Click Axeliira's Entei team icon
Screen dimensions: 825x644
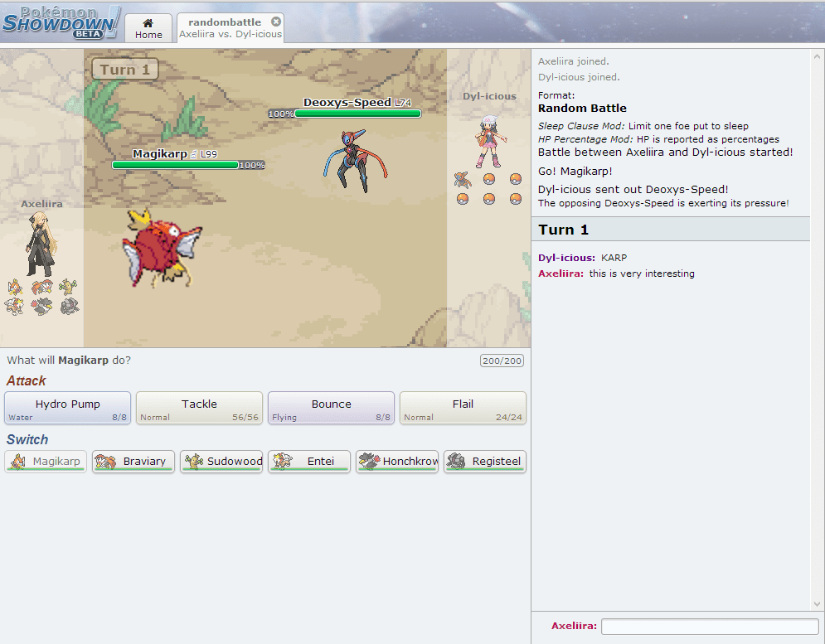[15, 306]
